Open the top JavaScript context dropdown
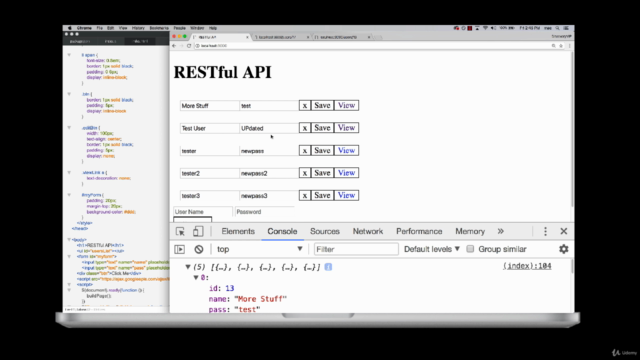Viewport: 640px width, 360px height. pos(259,249)
